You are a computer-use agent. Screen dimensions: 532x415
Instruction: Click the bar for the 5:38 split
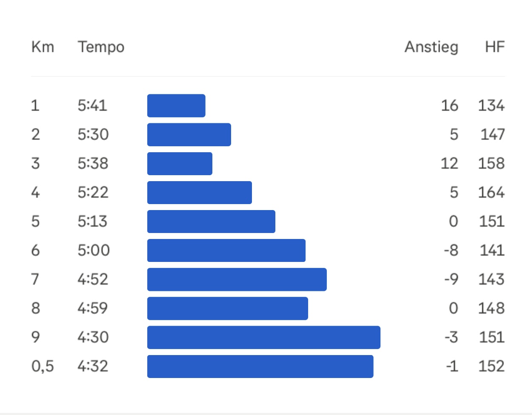click(x=180, y=163)
